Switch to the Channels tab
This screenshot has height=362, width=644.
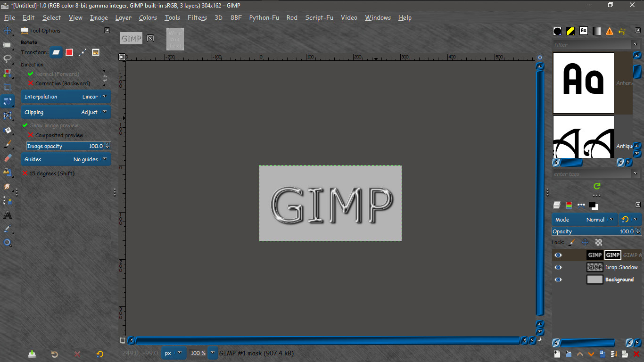point(569,205)
